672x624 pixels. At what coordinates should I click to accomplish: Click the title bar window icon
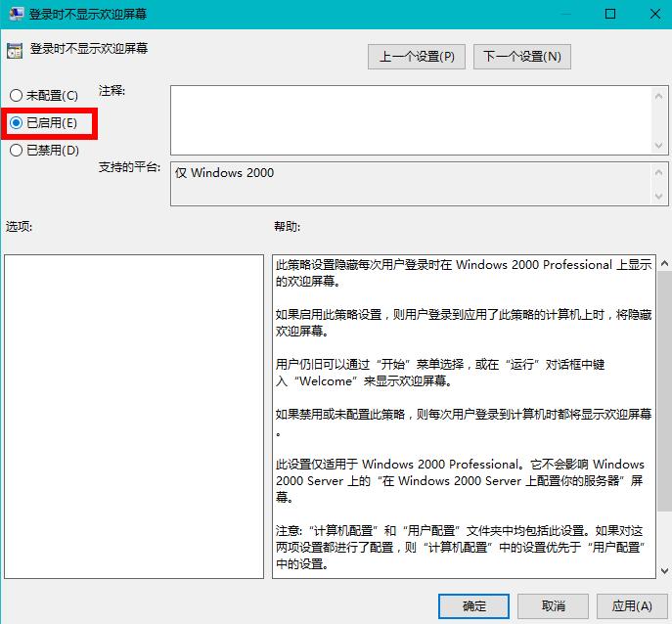(x=16, y=14)
